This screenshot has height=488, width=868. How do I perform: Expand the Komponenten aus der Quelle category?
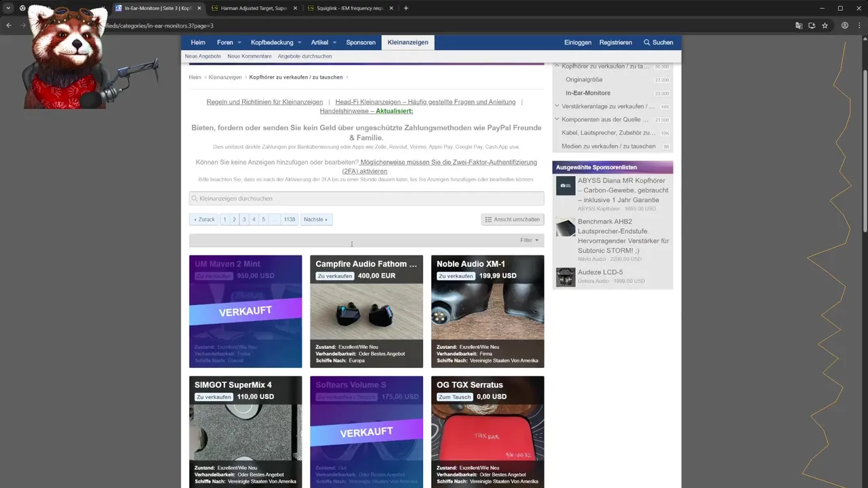click(x=557, y=119)
